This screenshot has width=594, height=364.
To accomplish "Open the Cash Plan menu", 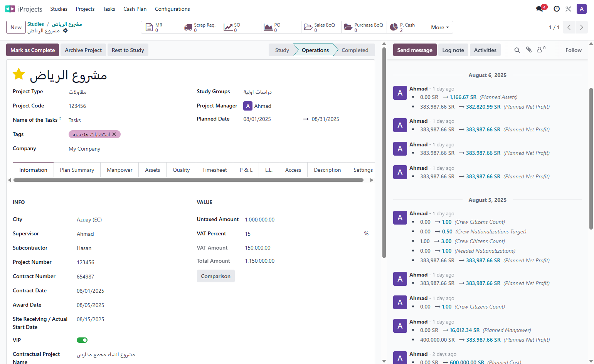I will 135,9.
